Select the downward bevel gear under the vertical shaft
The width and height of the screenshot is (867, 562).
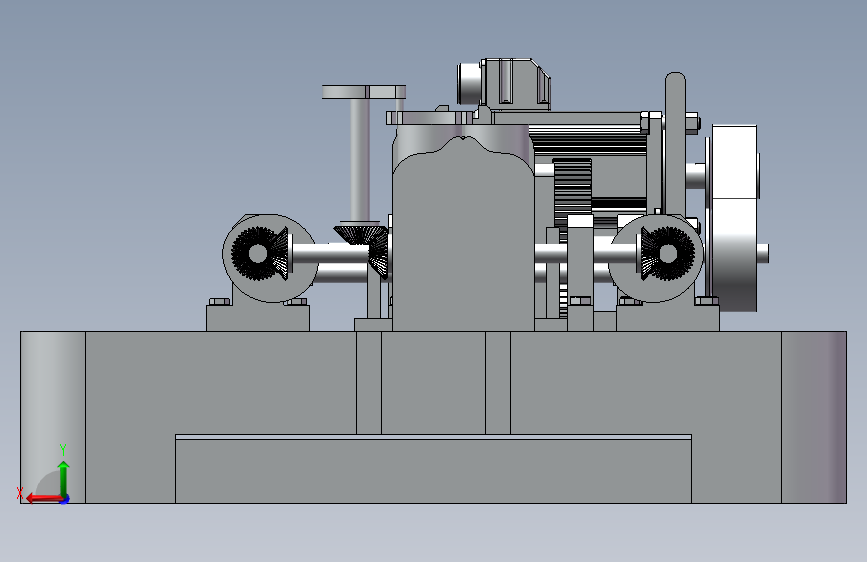[x=361, y=233]
